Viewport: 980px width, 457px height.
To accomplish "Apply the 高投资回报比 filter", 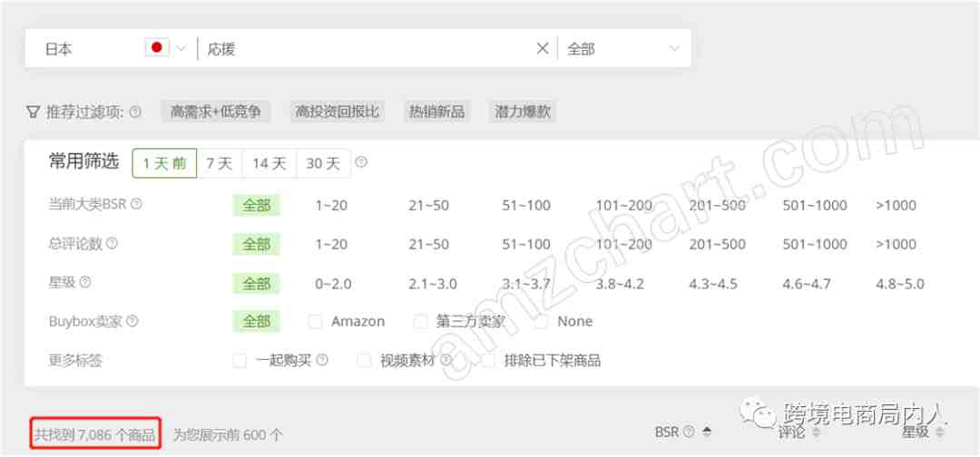I will pos(337,112).
